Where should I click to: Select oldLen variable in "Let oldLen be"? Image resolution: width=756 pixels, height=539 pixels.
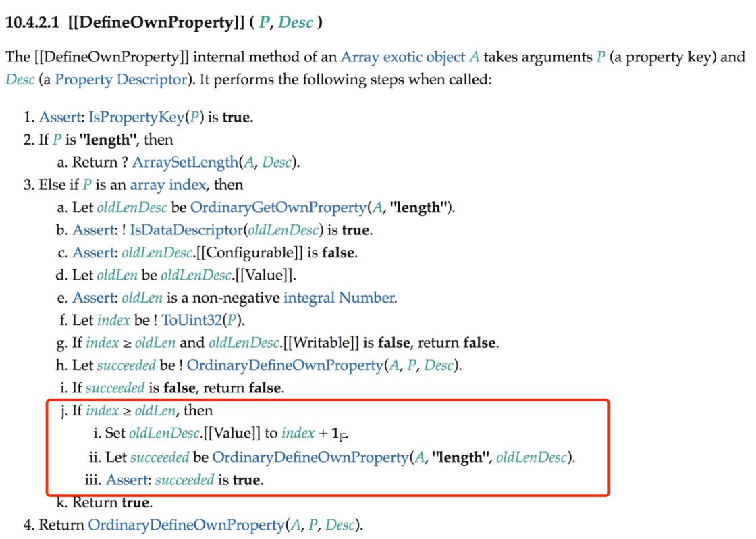click(117, 275)
